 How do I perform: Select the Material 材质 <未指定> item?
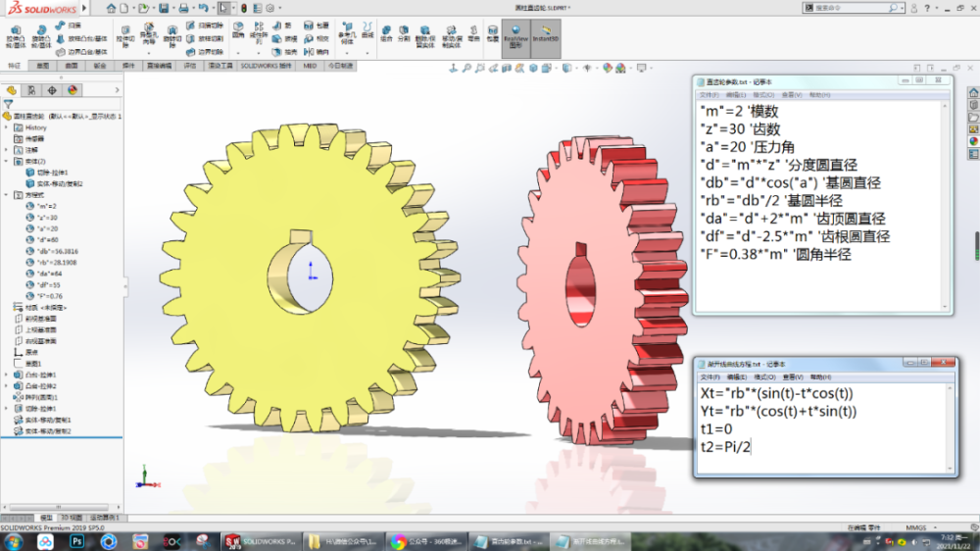40,308
